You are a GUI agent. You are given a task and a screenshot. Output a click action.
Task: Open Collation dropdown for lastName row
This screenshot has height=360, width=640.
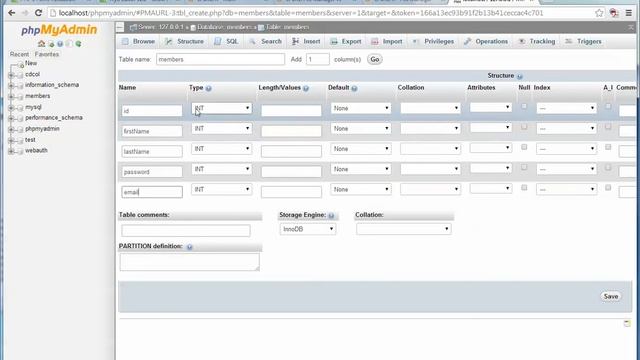tap(430, 149)
